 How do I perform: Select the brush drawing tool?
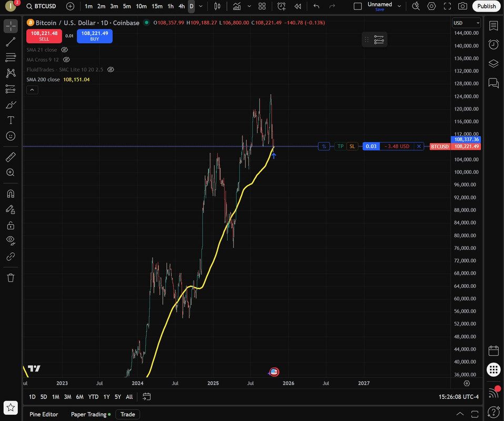click(x=11, y=105)
